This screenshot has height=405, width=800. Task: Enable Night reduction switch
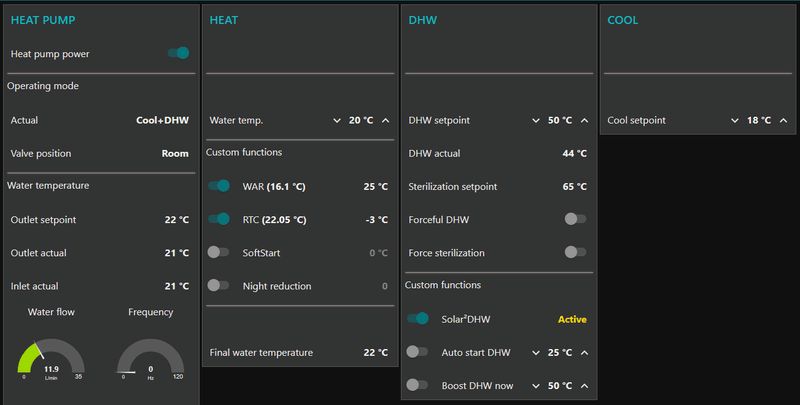pos(219,286)
